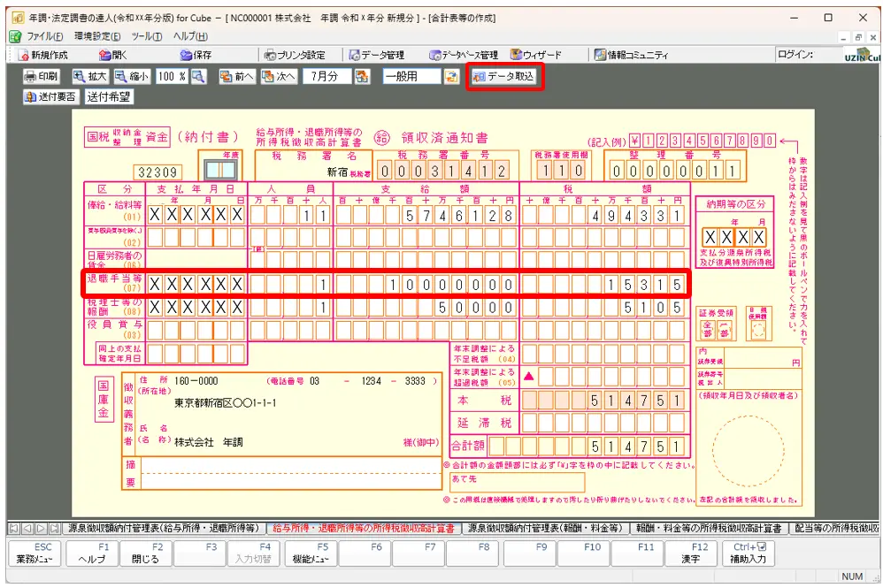883x588 pixels.
Task: Click the データ取込 import button
Action: tap(504, 76)
